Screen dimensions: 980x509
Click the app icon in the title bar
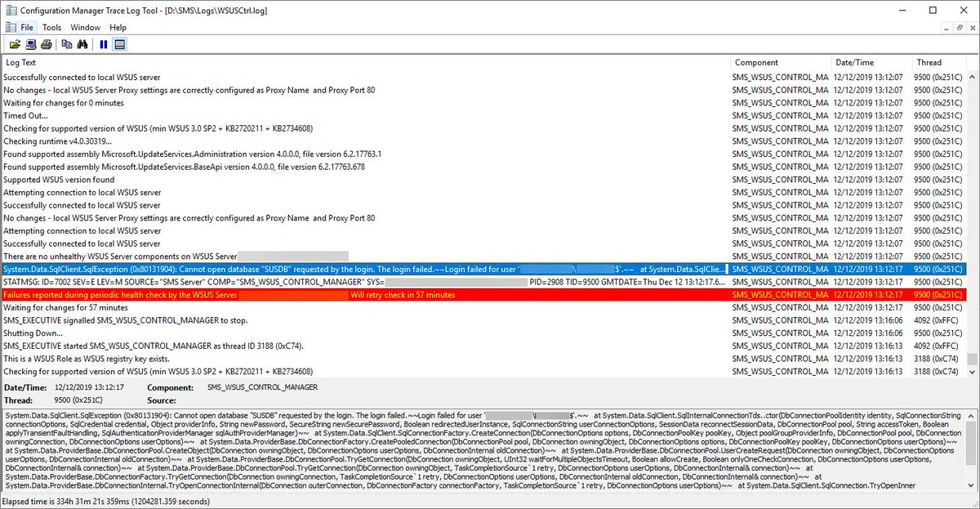point(10,10)
